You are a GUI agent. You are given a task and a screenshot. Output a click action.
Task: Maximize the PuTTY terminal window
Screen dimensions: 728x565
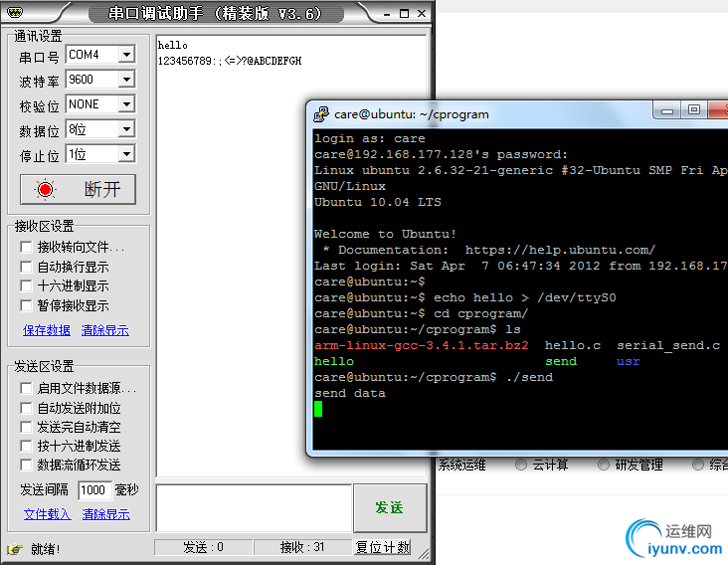693,110
